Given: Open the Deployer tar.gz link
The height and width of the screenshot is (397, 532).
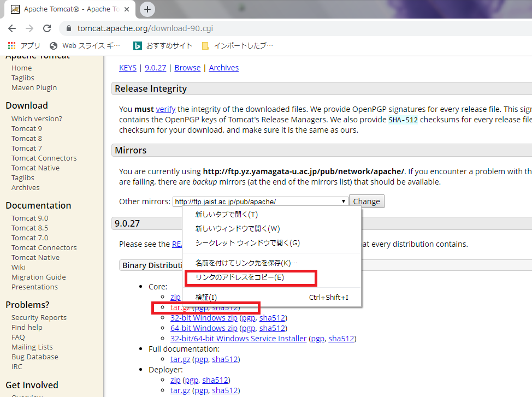Looking at the screenshot, I should pyautogui.click(x=180, y=390).
